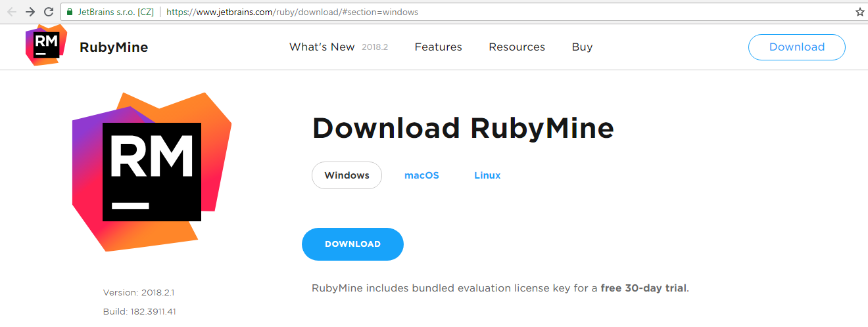Click JetBrains s.r.o. [CZ] certificate label
The width and height of the screenshot is (868, 327).
click(116, 12)
